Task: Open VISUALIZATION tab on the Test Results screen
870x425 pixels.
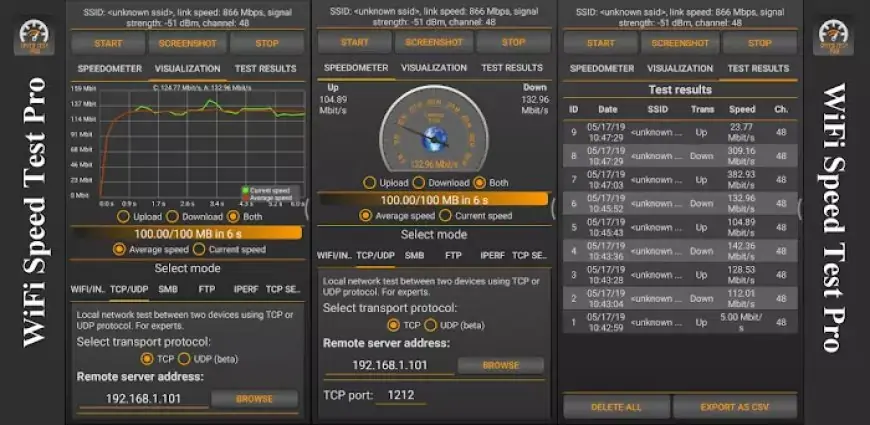Action: 680,69
